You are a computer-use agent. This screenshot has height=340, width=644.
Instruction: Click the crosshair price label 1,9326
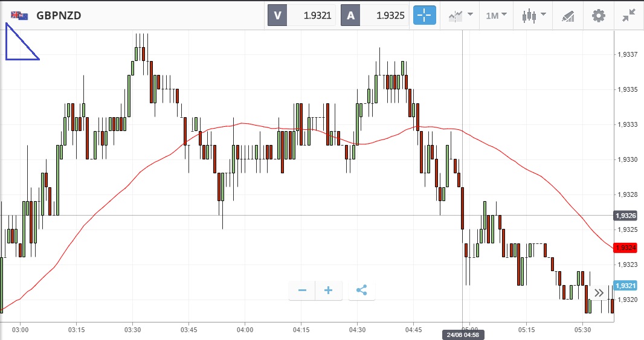tap(625, 216)
